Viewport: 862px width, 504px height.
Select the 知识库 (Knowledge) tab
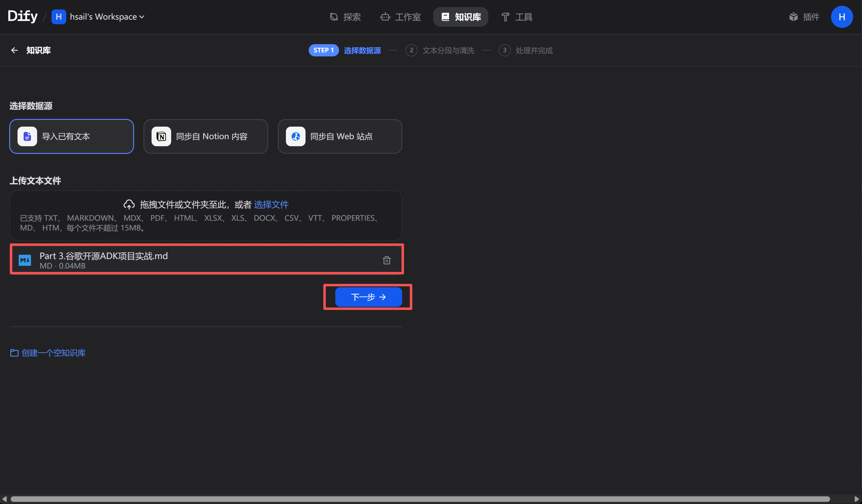coord(461,17)
